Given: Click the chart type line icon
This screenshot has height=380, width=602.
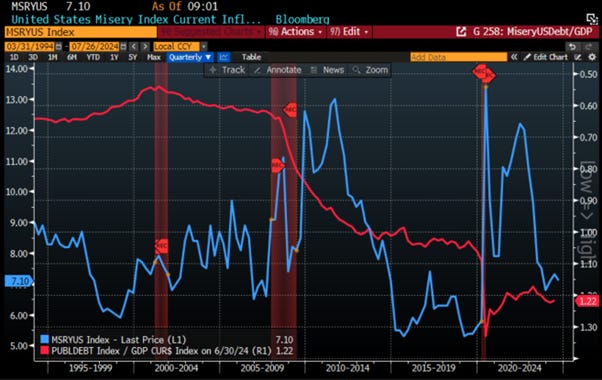Looking at the screenshot, I should (224, 57).
